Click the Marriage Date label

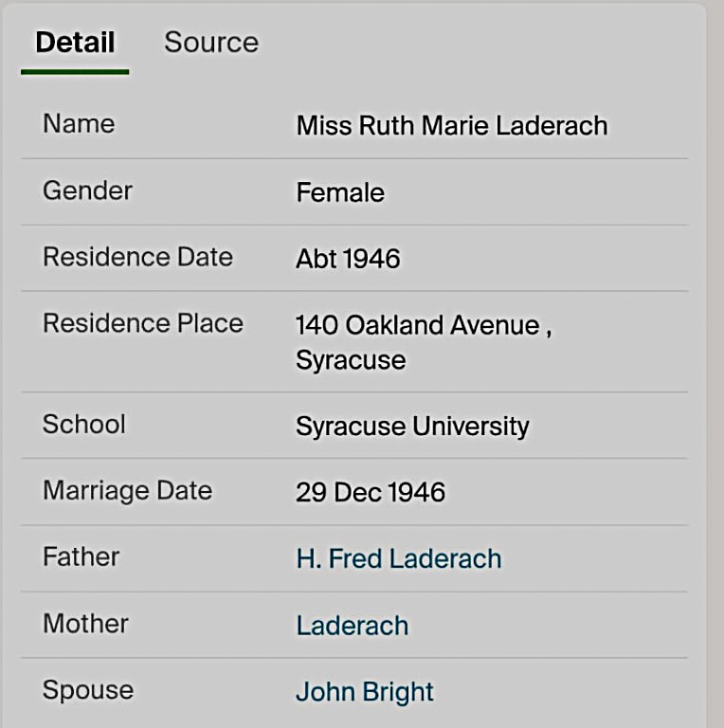(127, 490)
